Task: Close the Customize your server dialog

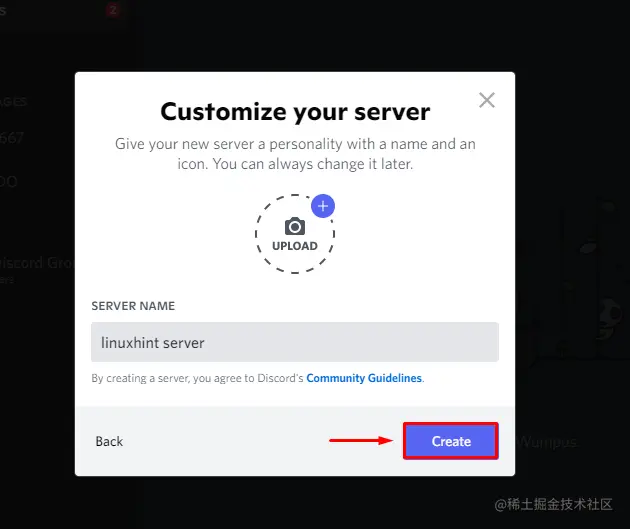Action: [487, 100]
